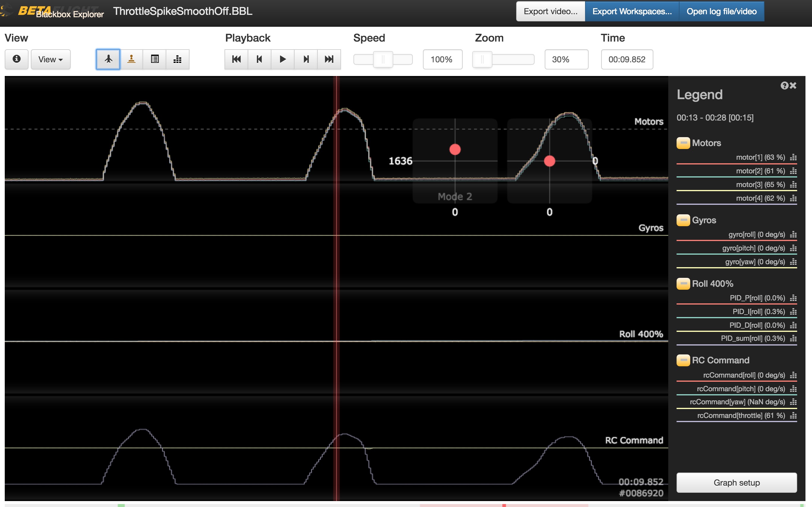
Task: Click the log info circle icon
Action: pos(16,59)
